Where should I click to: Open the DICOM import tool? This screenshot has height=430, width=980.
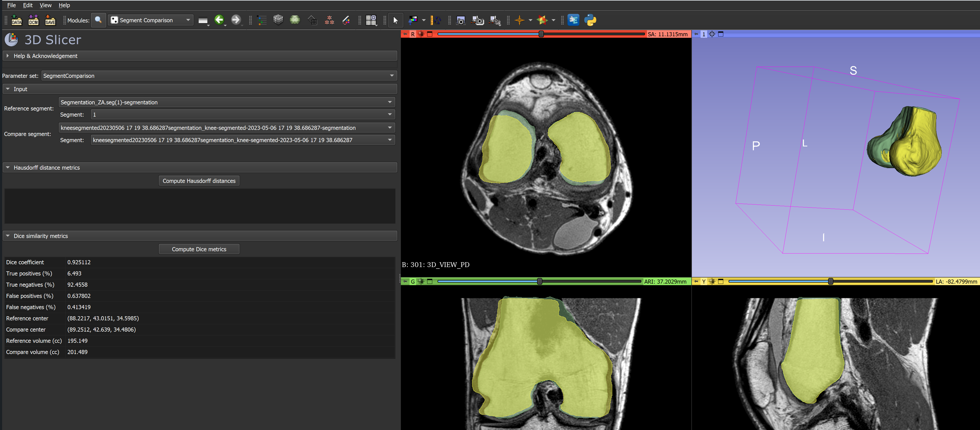[x=34, y=20]
